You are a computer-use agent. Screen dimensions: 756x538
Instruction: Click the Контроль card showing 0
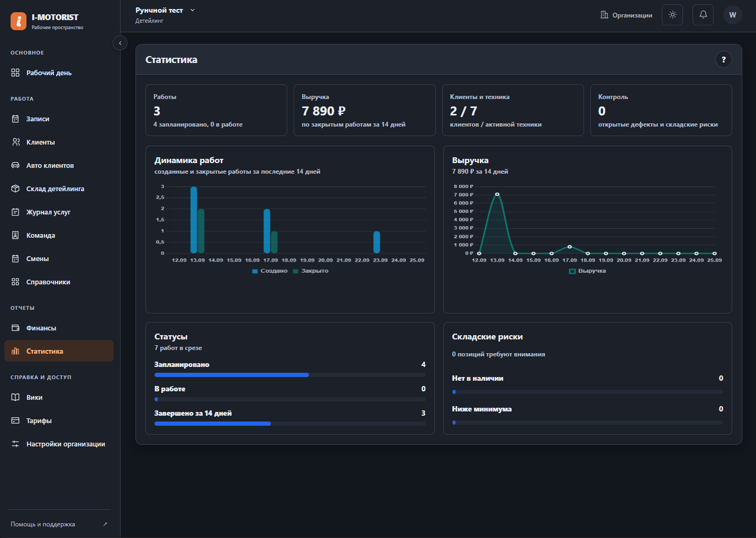(x=661, y=110)
